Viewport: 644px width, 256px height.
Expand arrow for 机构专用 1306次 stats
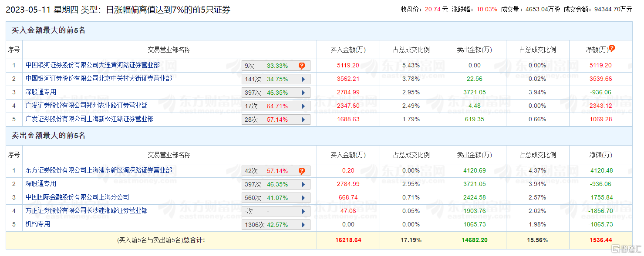[x=303, y=225]
